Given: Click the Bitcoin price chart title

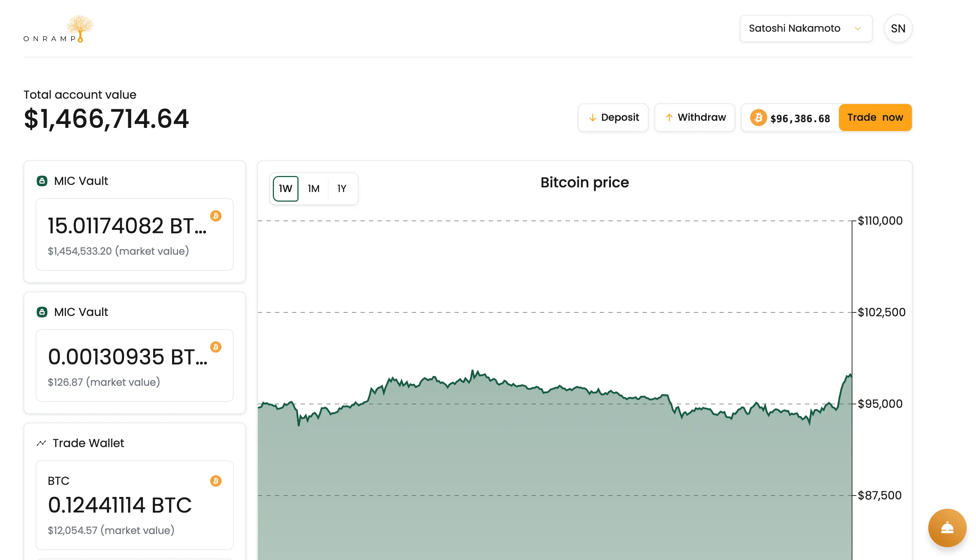Looking at the screenshot, I should [x=585, y=183].
